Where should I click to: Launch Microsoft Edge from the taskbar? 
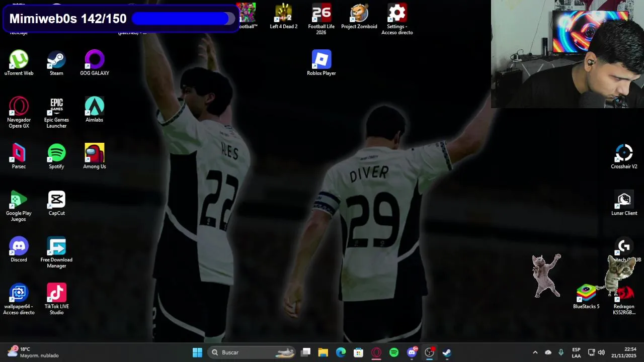pyautogui.click(x=341, y=352)
